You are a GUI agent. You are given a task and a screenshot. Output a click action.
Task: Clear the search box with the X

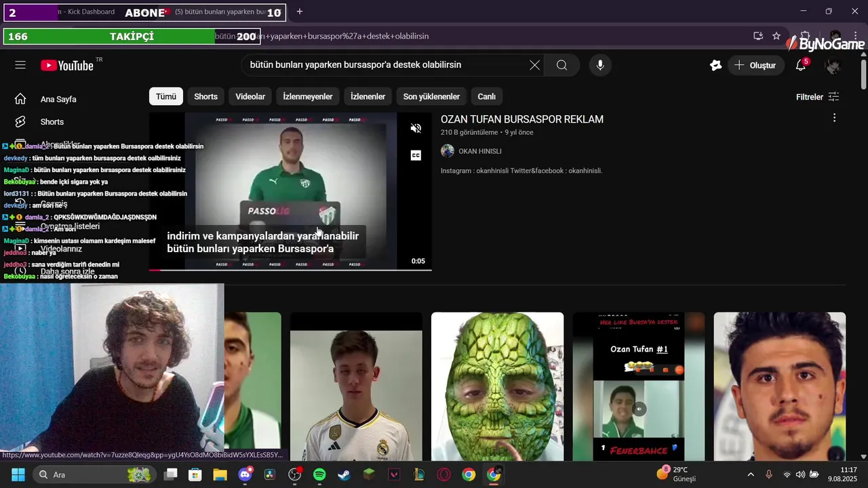click(534, 65)
